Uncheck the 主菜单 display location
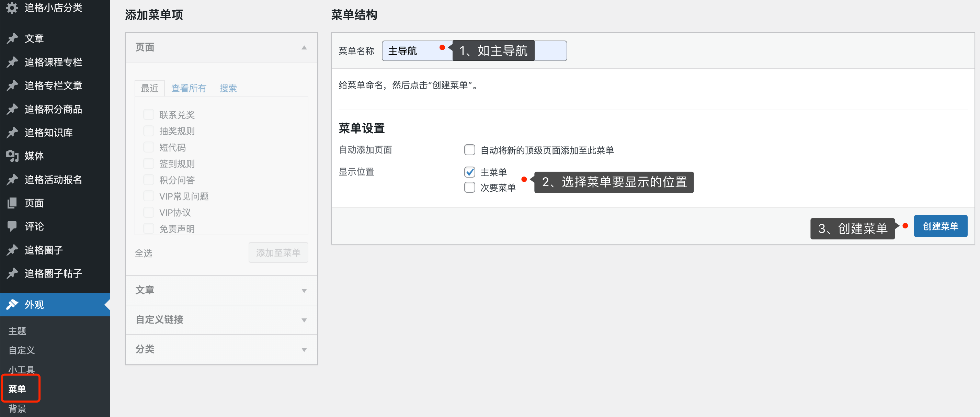The image size is (980, 417). point(469,172)
